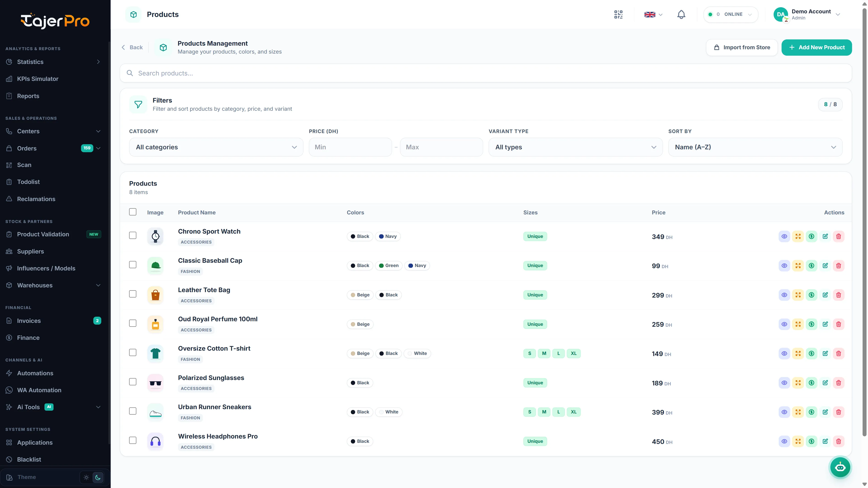
Task: Click the Search products field
Action: coord(486,73)
